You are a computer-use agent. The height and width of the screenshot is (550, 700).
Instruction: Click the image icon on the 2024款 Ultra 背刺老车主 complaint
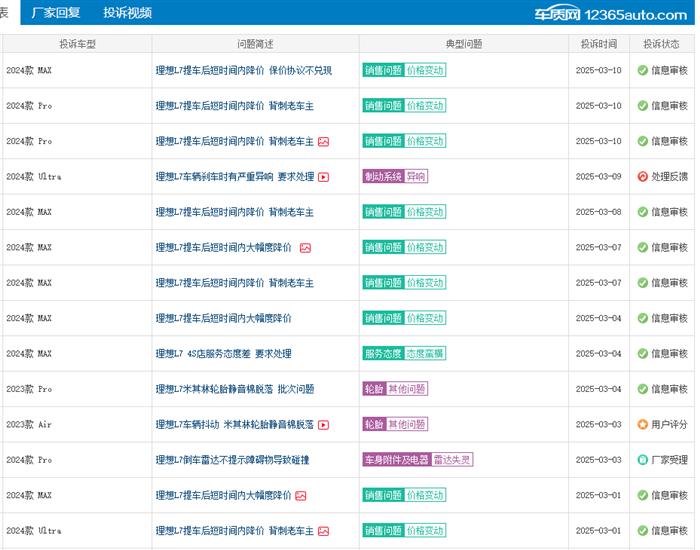coord(323,531)
